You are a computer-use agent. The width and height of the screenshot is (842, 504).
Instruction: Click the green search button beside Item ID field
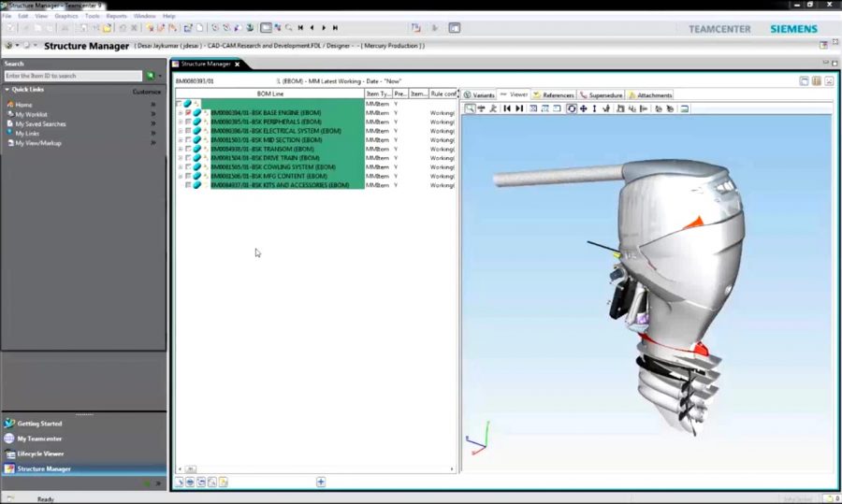[x=151, y=77]
